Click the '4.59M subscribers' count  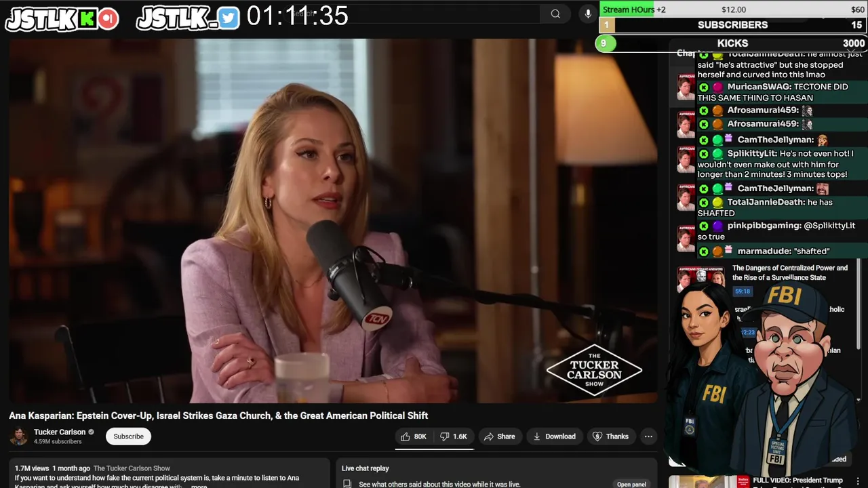tap(58, 441)
